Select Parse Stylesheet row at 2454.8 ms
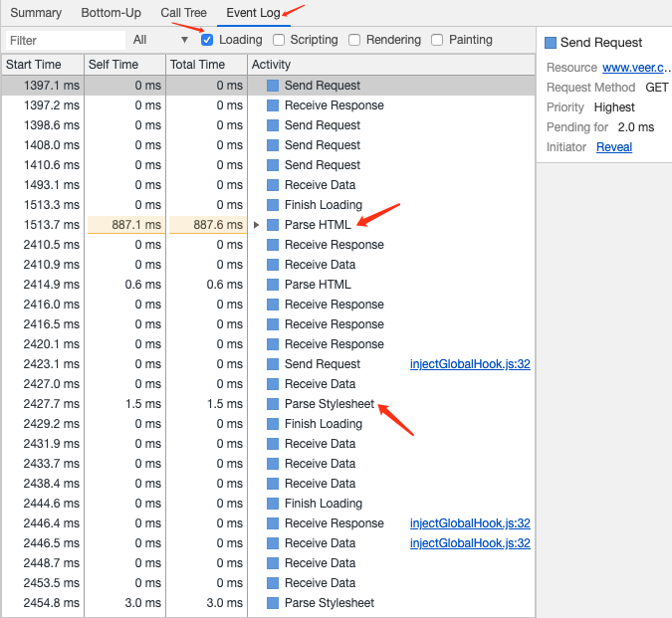This screenshot has width=672, height=618. pos(268,603)
